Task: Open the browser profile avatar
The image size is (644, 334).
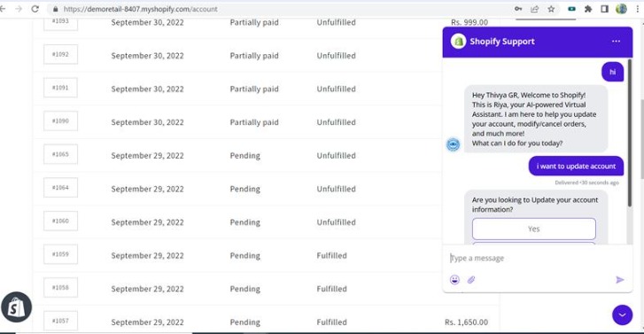Action: [621, 9]
